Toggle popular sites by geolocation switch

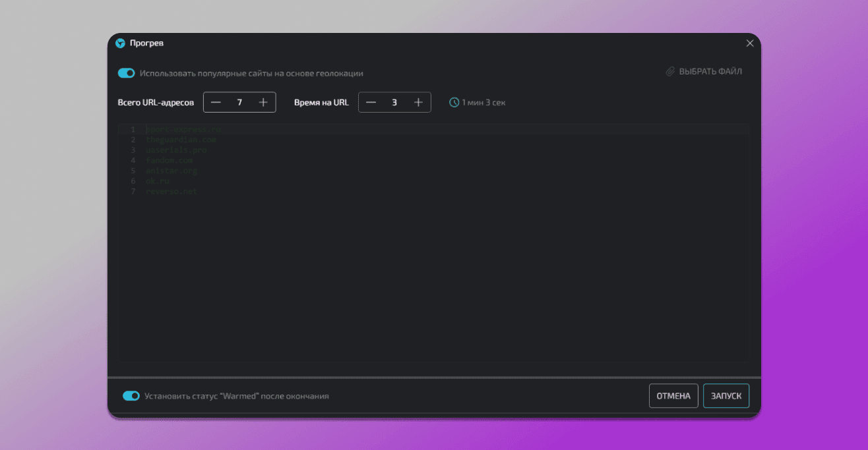[x=126, y=73]
